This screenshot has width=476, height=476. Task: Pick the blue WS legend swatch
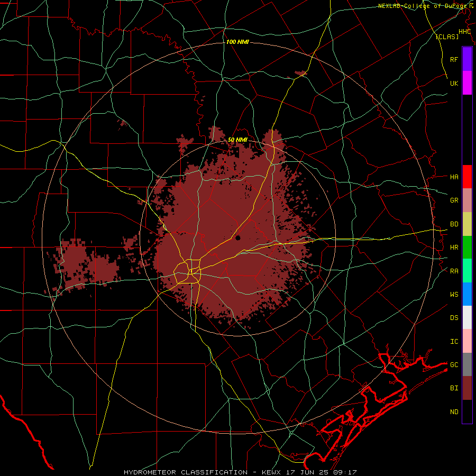pos(467,294)
